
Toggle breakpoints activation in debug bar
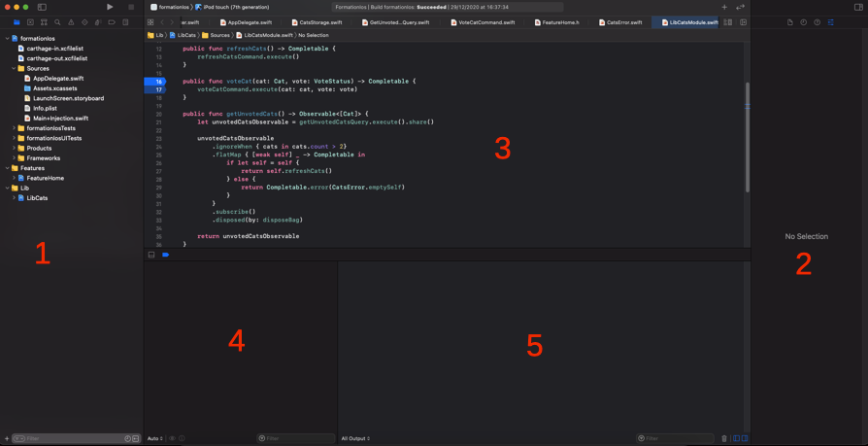click(165, 255)
